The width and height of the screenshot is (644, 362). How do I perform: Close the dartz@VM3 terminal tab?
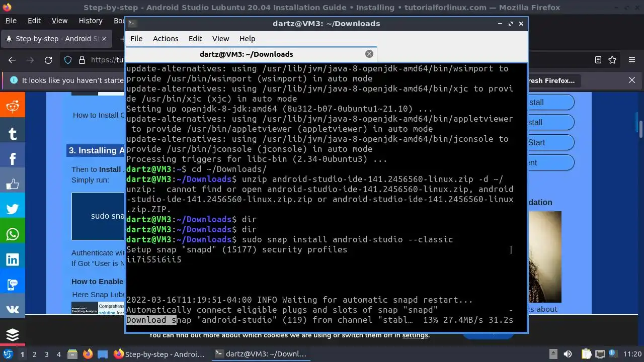tap(369, 54)
